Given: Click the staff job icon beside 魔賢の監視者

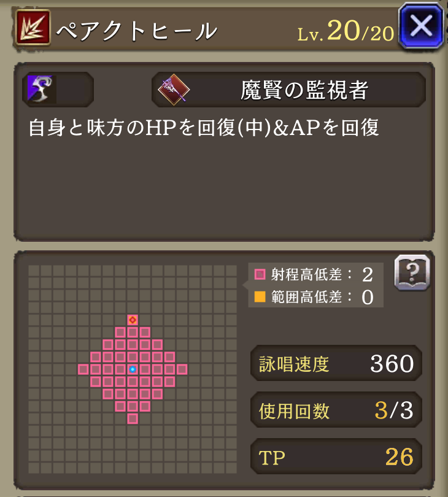Looking at the screenshot, I should [174, 90].
